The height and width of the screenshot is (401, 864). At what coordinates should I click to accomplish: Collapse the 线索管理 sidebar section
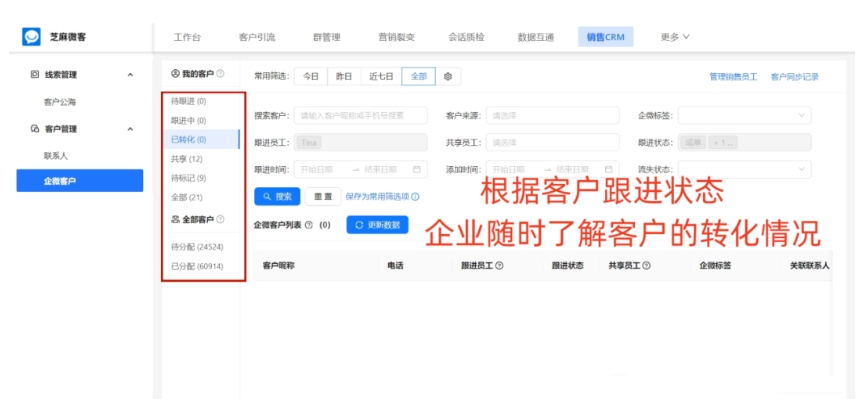point(130,74)
